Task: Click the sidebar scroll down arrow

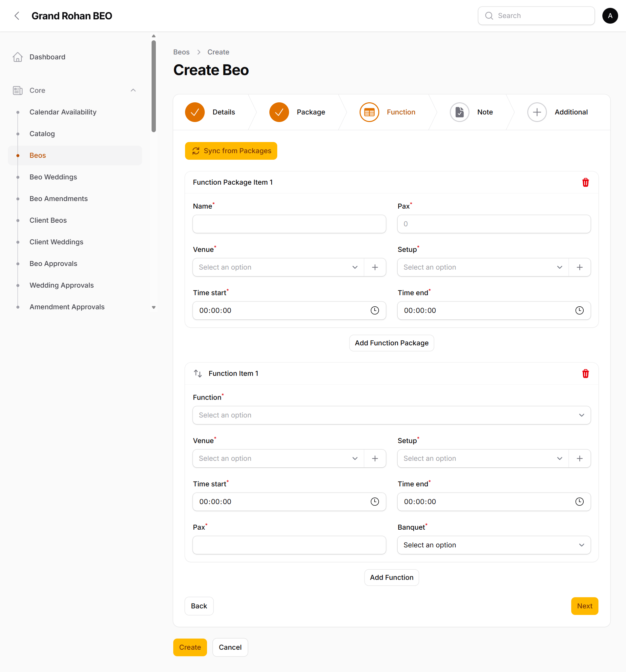Action: pyautogui.click(x=154, y=307)
